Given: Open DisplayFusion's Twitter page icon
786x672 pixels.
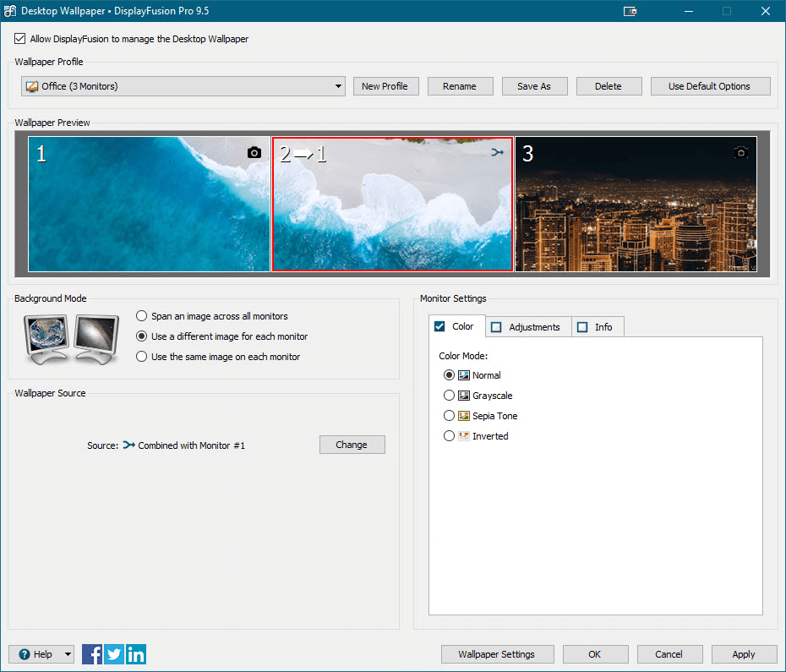Looking at the screenshot, I should coord(113,653).
